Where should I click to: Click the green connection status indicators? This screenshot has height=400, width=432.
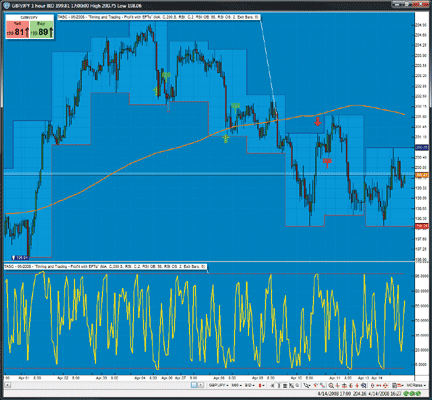click(412, 394)
